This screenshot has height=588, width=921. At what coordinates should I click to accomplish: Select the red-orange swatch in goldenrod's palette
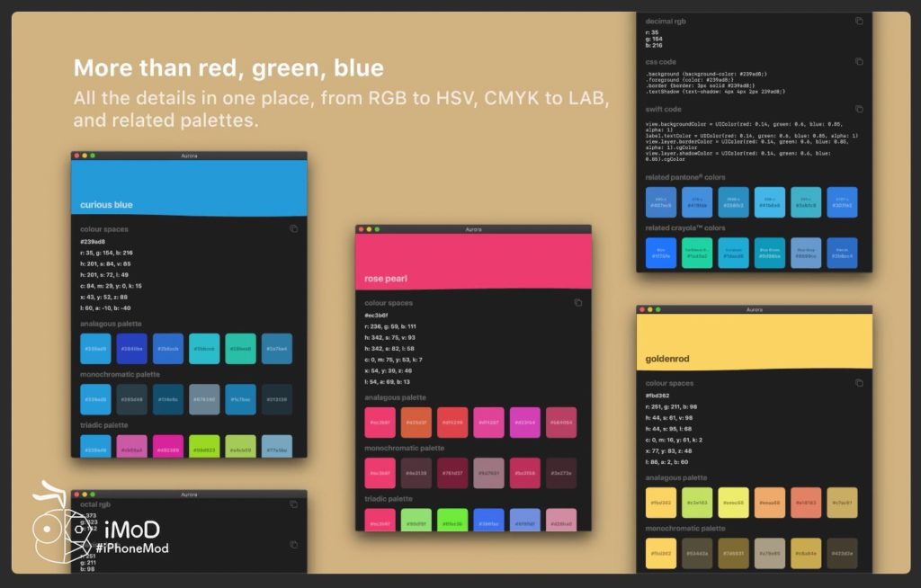click(x=805, y=503)
